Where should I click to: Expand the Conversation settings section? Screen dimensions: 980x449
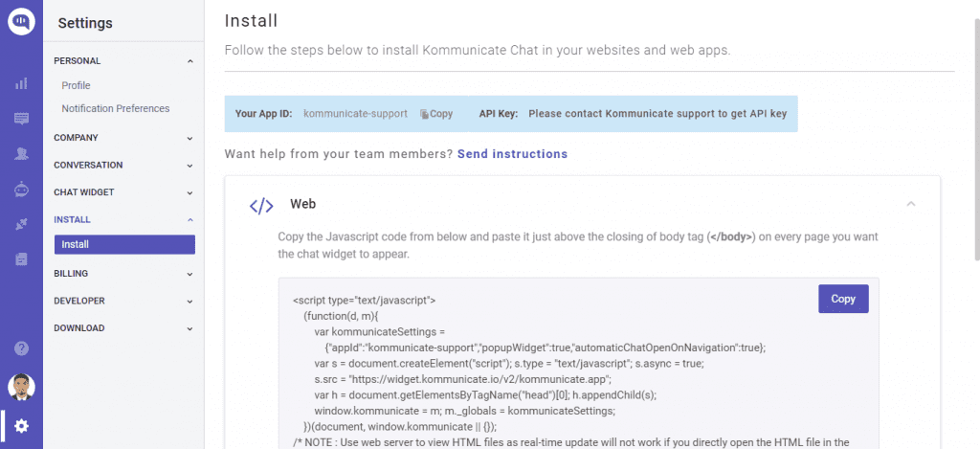(189, 165)
